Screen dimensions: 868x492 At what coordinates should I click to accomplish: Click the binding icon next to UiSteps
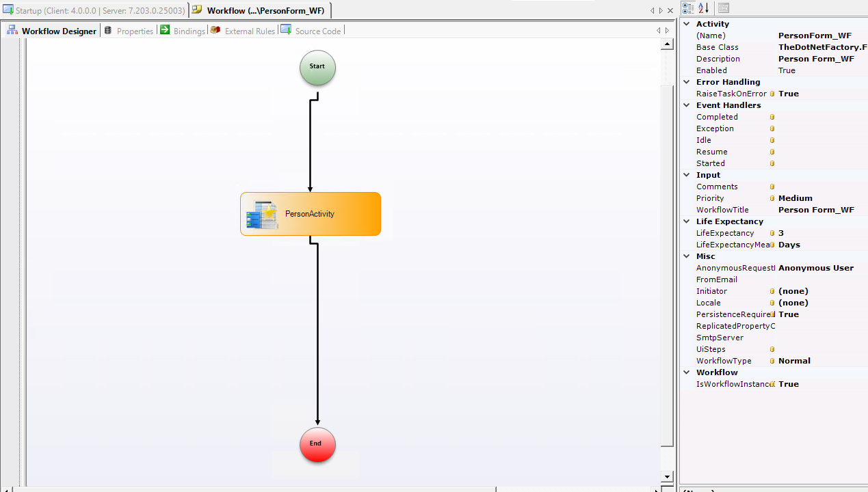click(772, 349)
